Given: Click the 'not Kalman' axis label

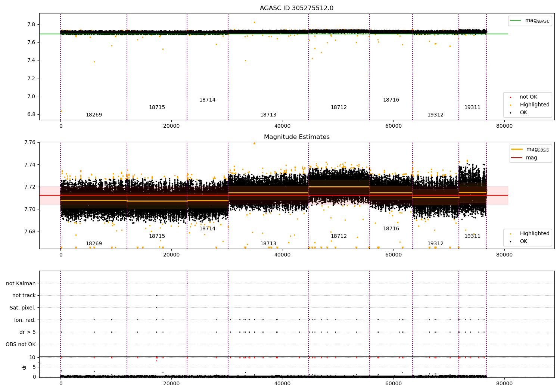Looking at the screenshot, I should click(x=21, y=284).
